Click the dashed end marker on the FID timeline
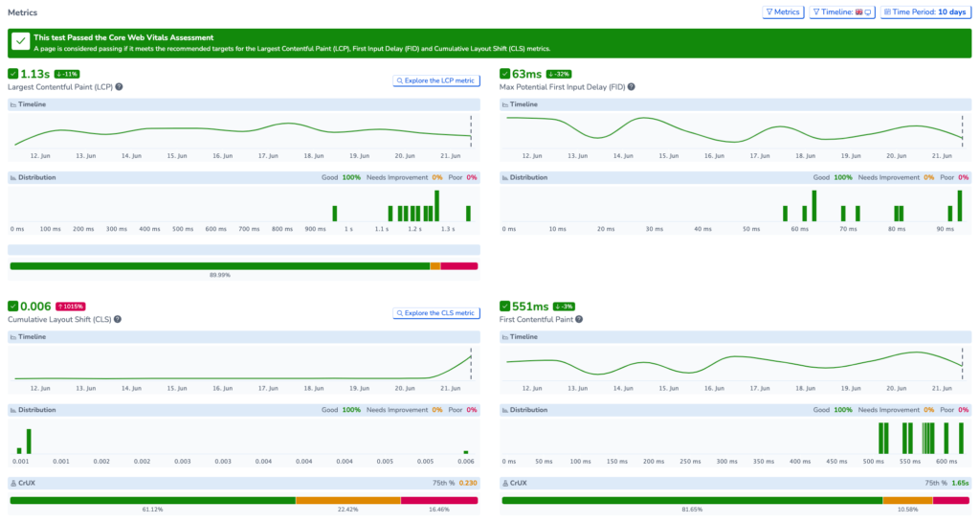Screen dimensions: 980x523 coord(963,130)
